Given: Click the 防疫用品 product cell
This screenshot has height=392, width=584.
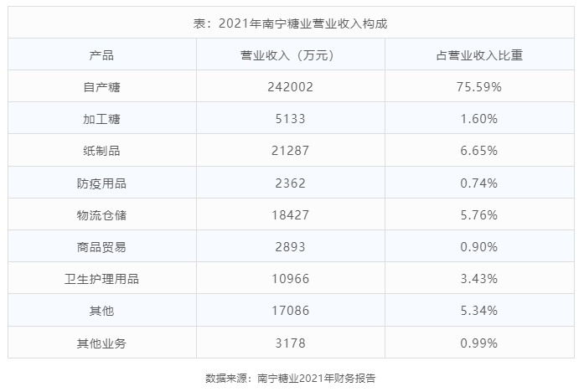Looking at the screenshot, I should [101, 183].
